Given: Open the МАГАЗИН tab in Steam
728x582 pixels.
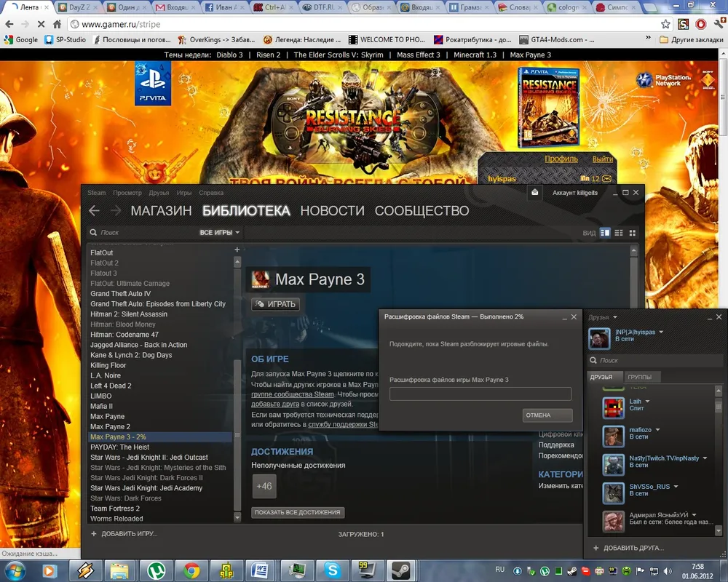Looking at the screenshot, I should click(x=161, y=211).
